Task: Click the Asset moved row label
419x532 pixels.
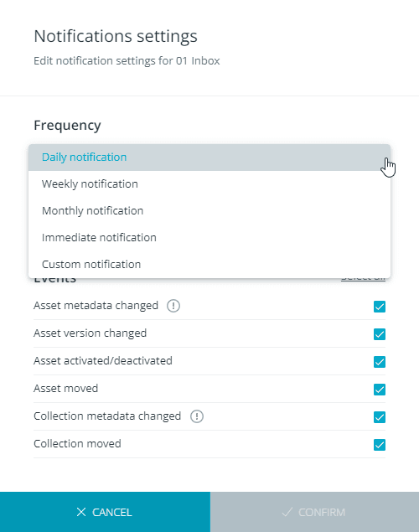Action: pos(66,389)
